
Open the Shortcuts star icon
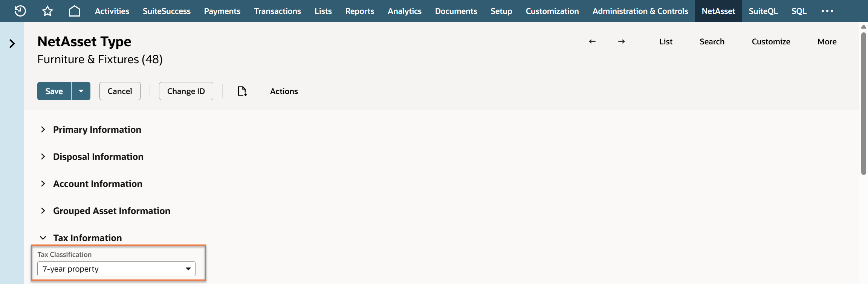47,11
